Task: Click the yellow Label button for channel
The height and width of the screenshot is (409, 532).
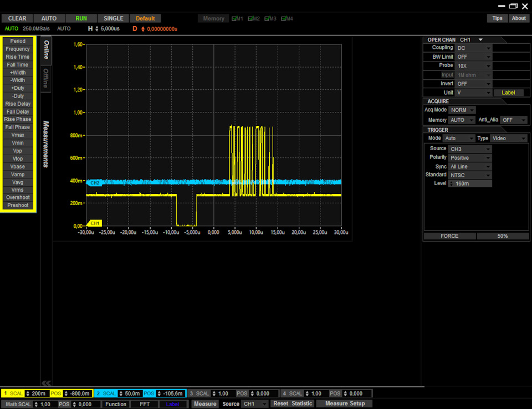Action: click(508, 93)
